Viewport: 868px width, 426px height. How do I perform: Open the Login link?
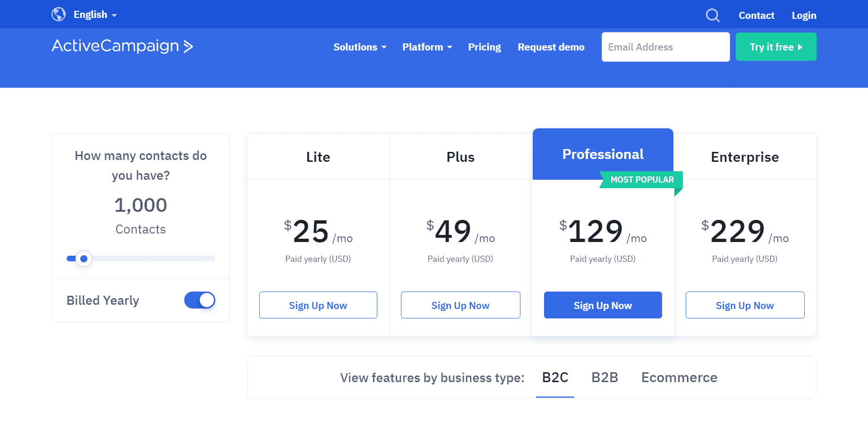[x=804, y=16]
